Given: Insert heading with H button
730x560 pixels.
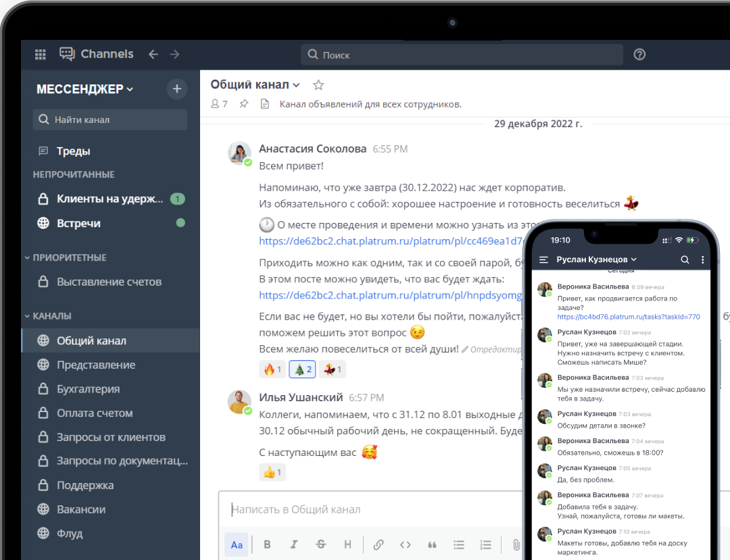Looking at the screenshot, I should point(347,544).
